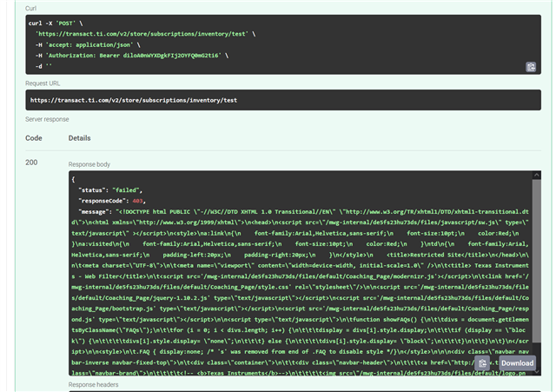Click the Code column header
Viewport: 556px width, 392px height.
(x=34, y=138)
